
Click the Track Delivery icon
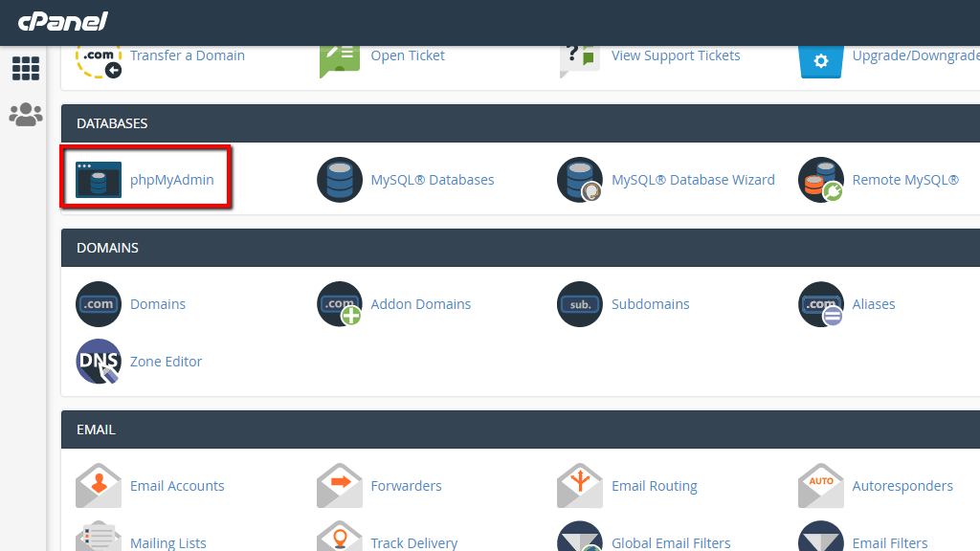(x=340, y=536)
